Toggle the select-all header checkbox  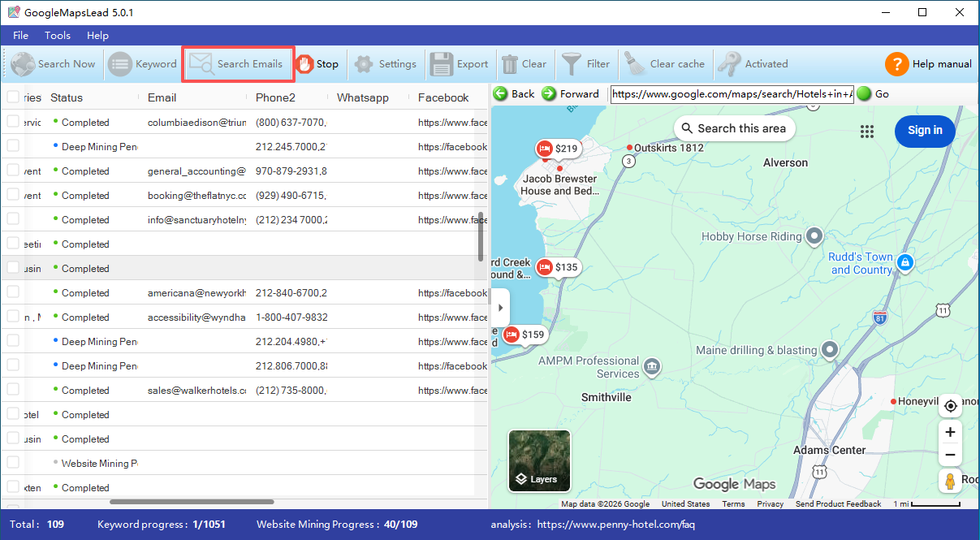[13, 97]
